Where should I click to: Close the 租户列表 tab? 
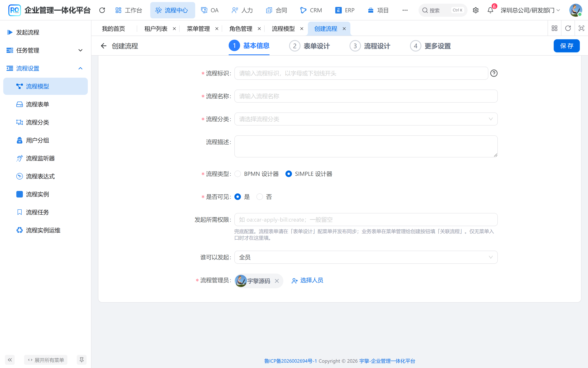(174, 29)
